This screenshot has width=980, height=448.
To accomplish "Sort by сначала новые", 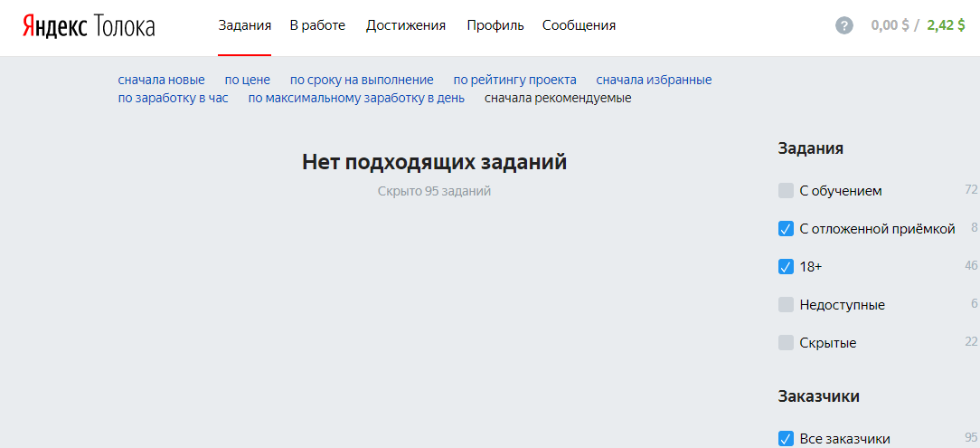I will pyautogui.click(x=161, y=80).
